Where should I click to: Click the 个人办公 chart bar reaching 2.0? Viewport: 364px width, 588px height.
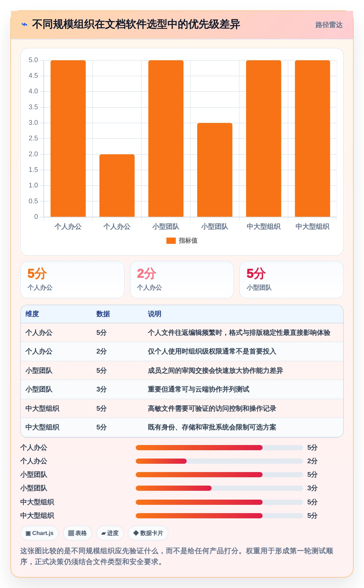click(117, 186)
